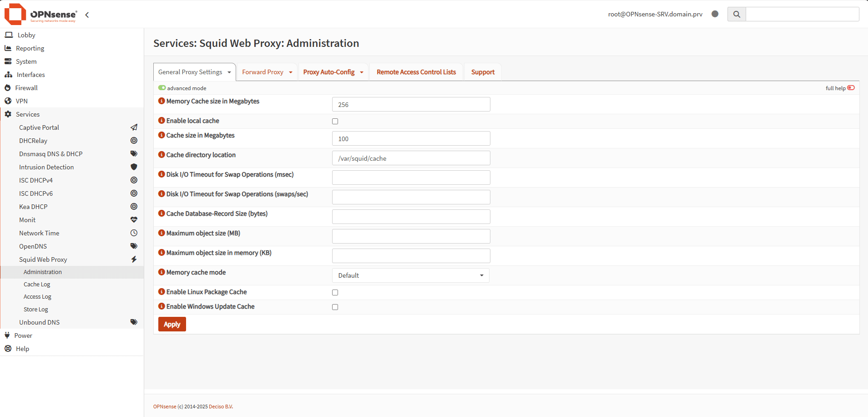Screen dimensions: 868x417
Task: Open the General Proxy Settings tab dropdown arrow
Action: (x=229, y=72)
